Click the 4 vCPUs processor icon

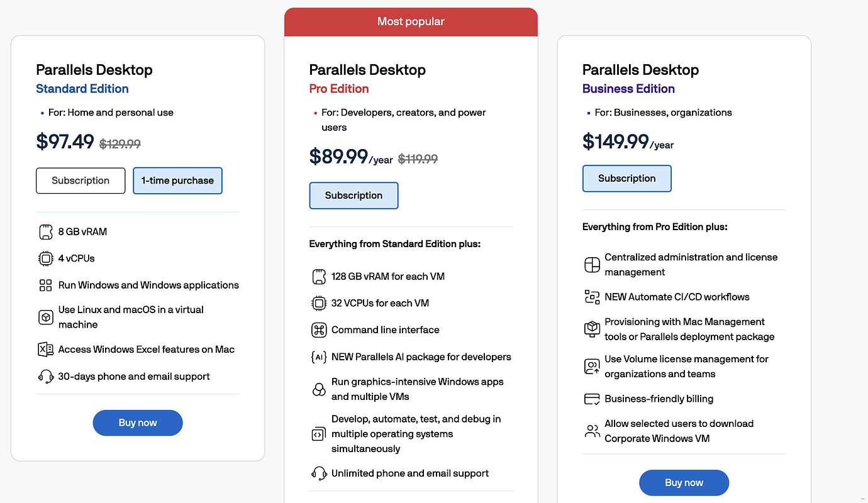(x=46, y=258)
